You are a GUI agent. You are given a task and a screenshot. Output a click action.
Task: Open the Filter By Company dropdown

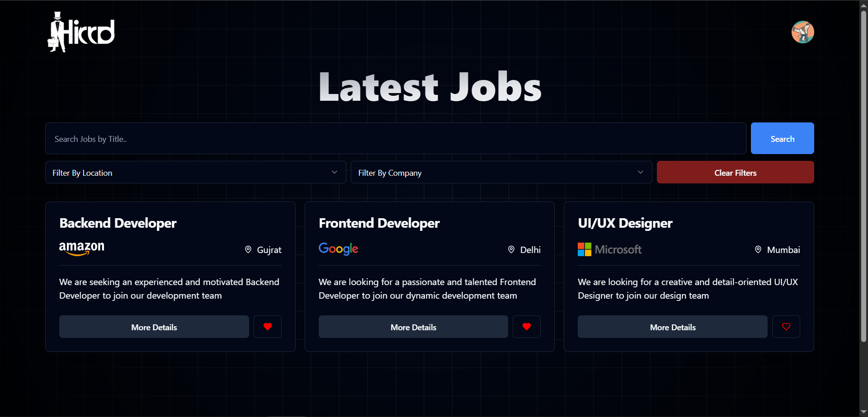501,172
